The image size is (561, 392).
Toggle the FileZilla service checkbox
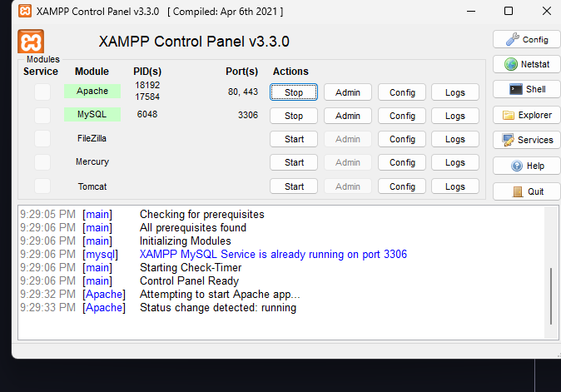pyautogui.click(x=42, y=139)
